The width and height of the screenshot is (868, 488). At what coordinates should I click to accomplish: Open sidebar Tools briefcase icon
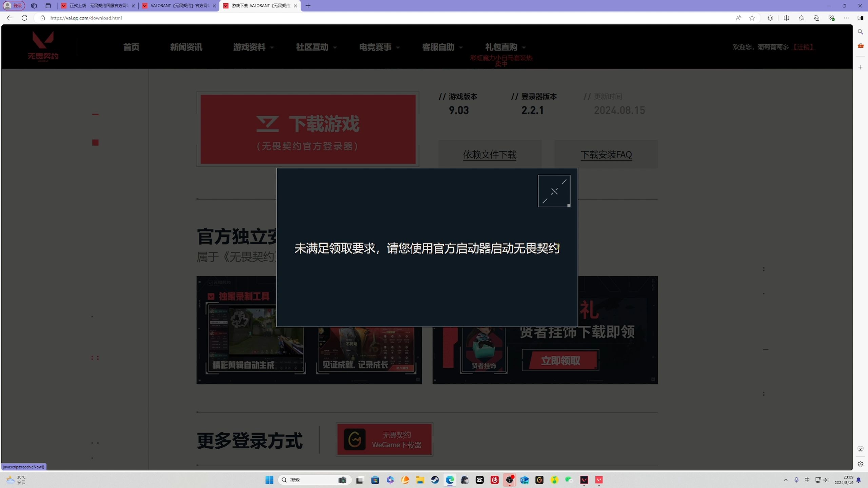point(861,46)
